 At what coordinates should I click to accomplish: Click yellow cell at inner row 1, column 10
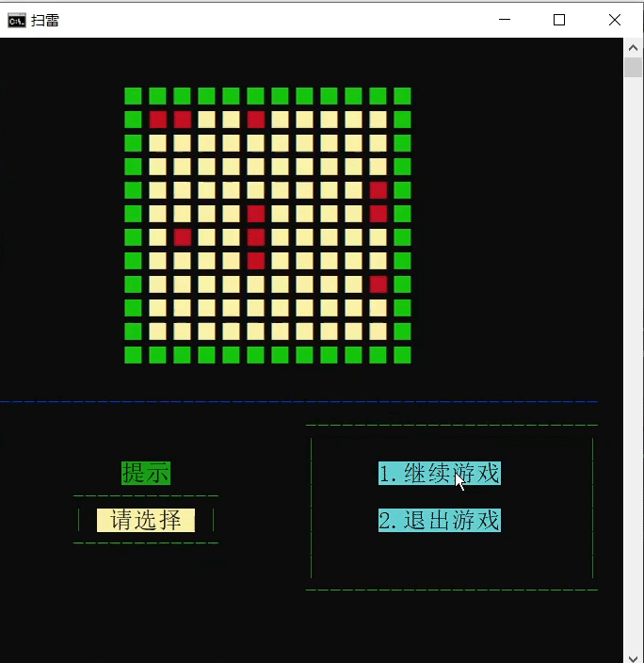coord(378,120)
